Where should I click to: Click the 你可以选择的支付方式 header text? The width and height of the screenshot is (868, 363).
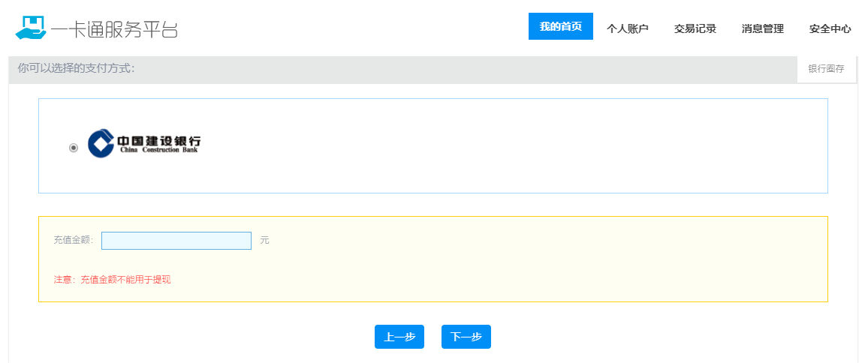(76, 68)
